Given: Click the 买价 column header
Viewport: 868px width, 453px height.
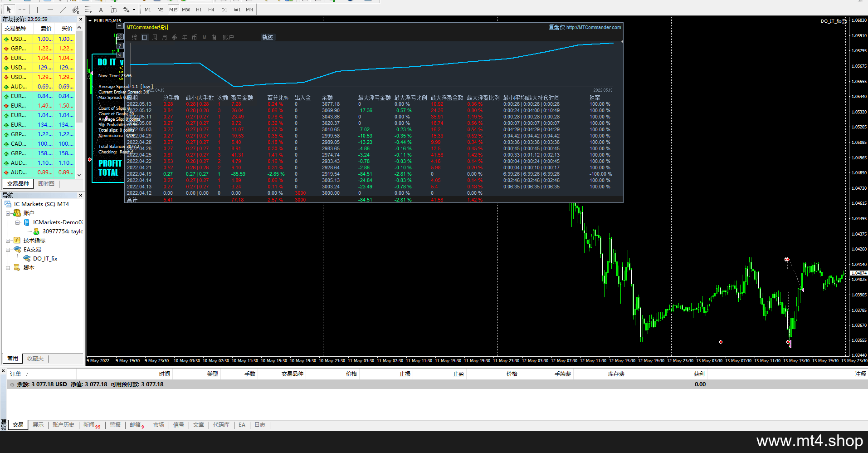Looking at the screenshot, I should coord(65,28).
